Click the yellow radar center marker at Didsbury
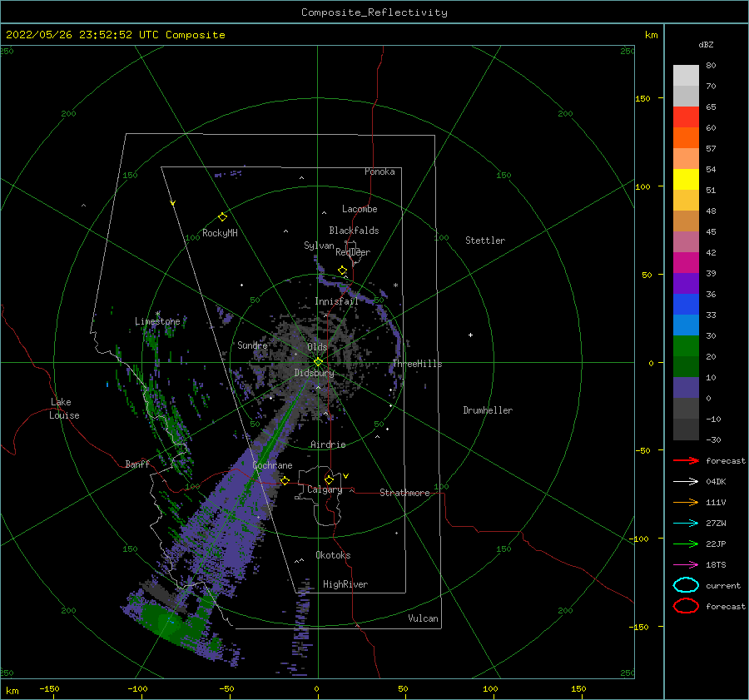Image resolution: width=749 pixels, height=700 pixels. click(318, 362)
